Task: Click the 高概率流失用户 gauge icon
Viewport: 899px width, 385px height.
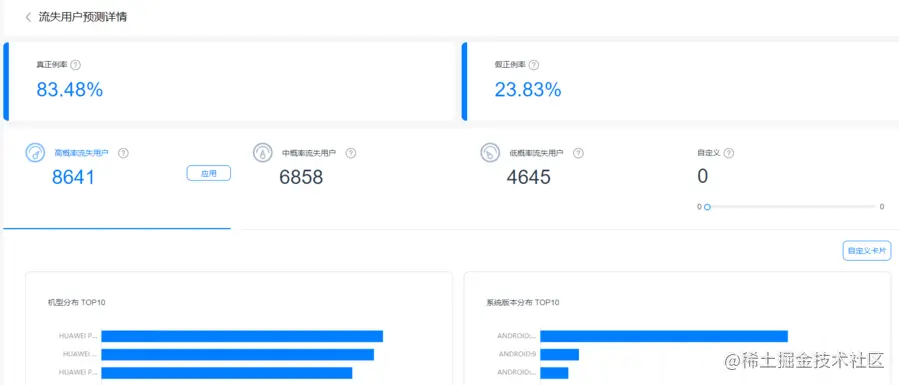Action: (35, 153)
